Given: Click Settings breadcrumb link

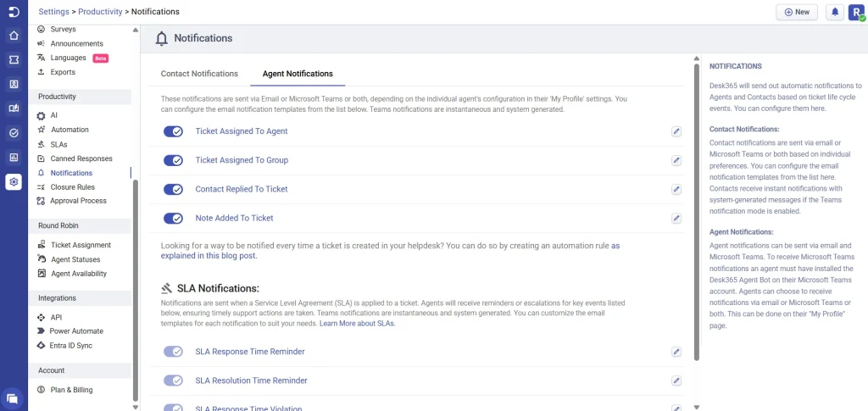Looking at the screenshot, I should tap(53, 12).
